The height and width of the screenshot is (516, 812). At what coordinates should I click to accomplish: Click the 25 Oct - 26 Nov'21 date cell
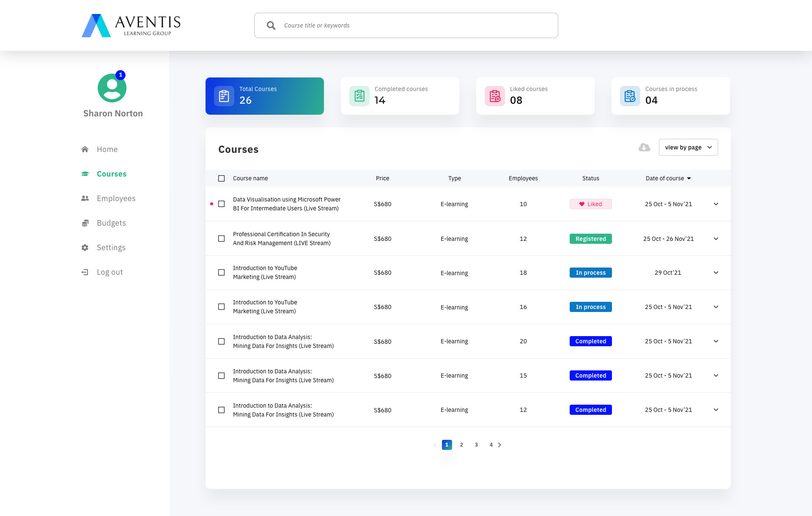click(x=669, y=239)
